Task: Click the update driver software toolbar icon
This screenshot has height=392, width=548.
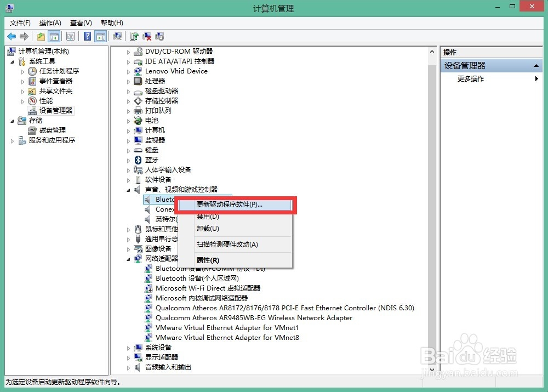Action: 134,36
